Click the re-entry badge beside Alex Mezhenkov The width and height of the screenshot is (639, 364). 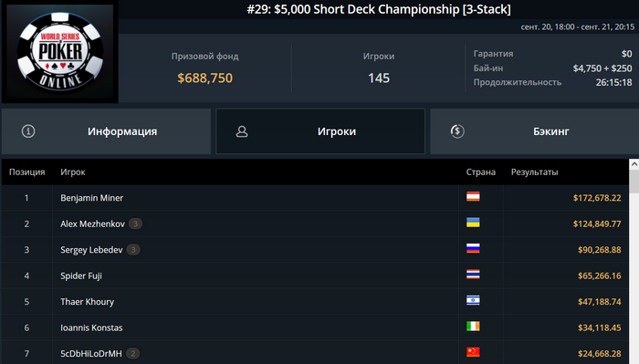tap(136, 224)
